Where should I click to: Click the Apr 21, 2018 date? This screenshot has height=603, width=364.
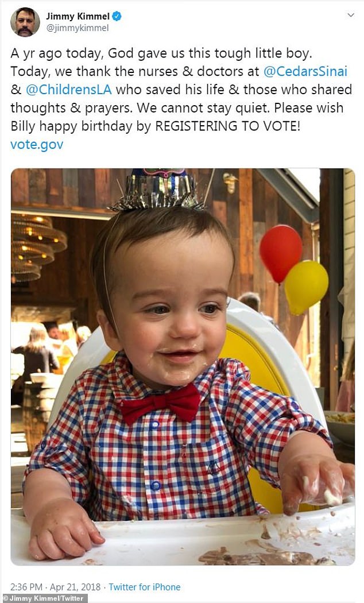(x=75, y=587)
